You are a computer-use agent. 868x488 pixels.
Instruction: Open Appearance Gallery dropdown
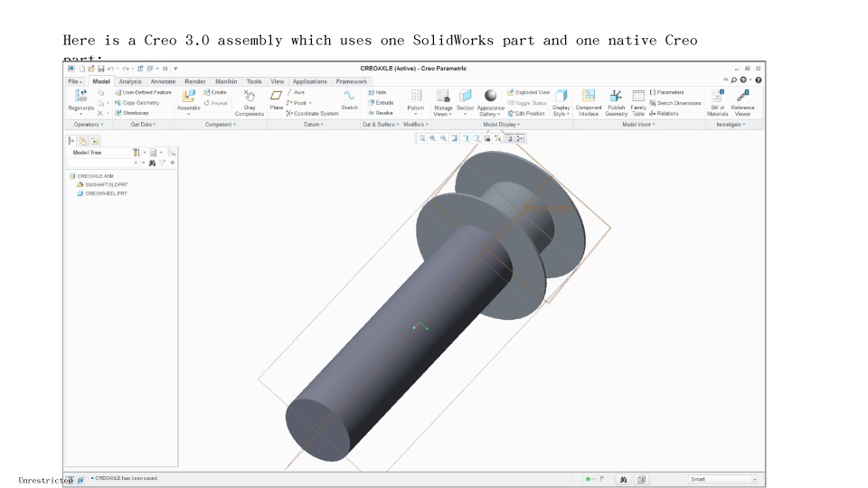(490, 103)
